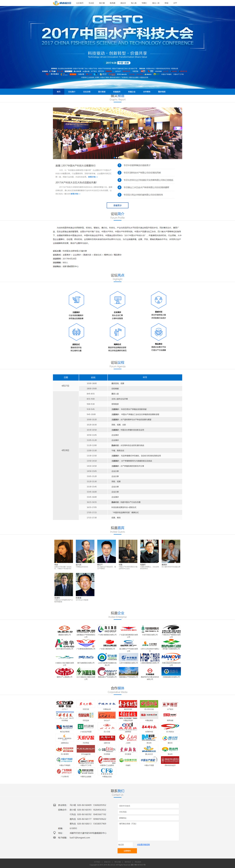Screen dimensions: 235x868
Task: Open headline 2017水产科技大会五大热点话题抢先看
Action: coord(76,182)
